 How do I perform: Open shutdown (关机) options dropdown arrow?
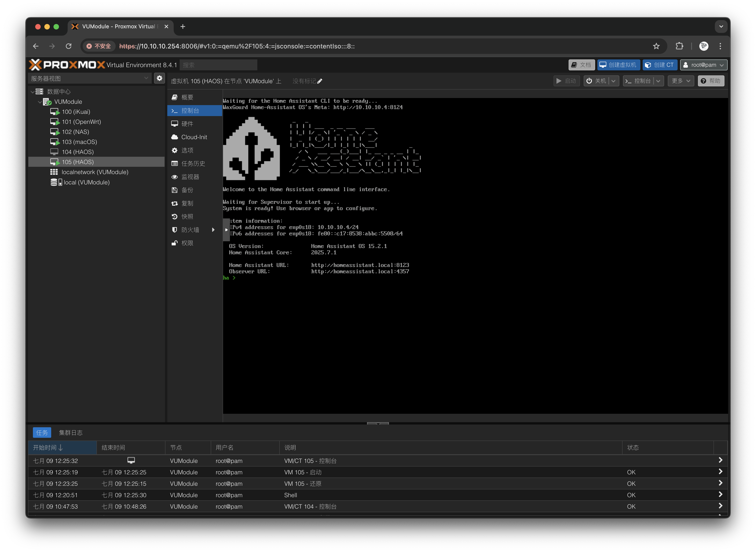pyautogui.click(x=613, y=81)
